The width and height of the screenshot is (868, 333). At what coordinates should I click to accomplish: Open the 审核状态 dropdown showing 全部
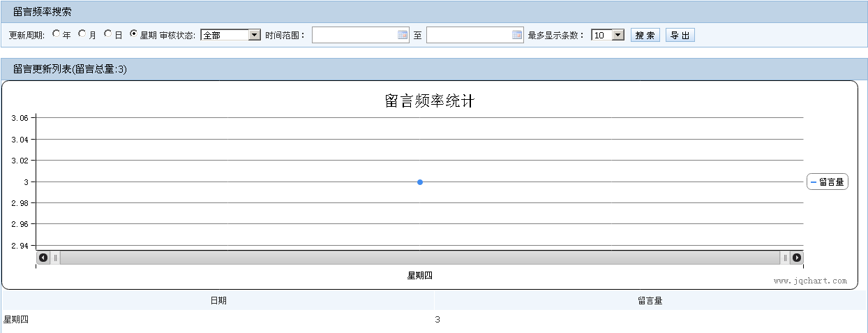click(230, 35)
